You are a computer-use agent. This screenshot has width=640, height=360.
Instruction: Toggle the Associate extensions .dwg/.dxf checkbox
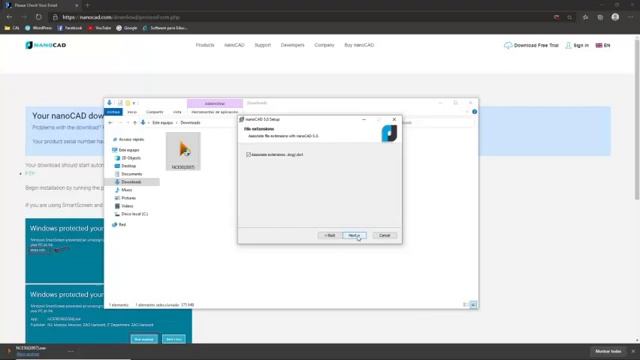click(249, 155)
